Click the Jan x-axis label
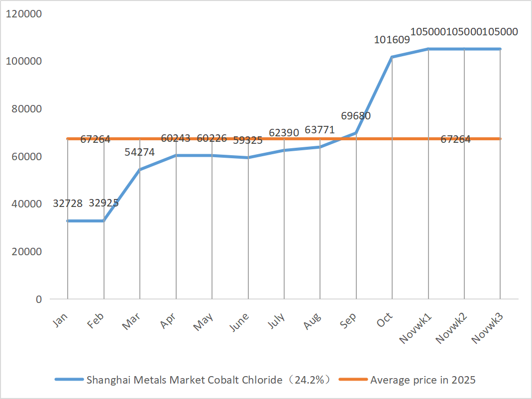This screenshot has height=399, width=532. (x=60, y=320)
